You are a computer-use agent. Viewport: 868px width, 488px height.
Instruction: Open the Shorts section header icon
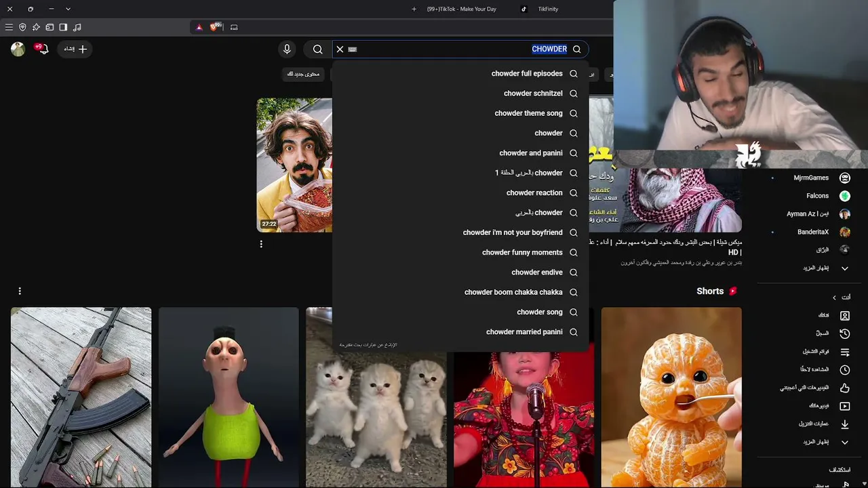click(732, 291)
